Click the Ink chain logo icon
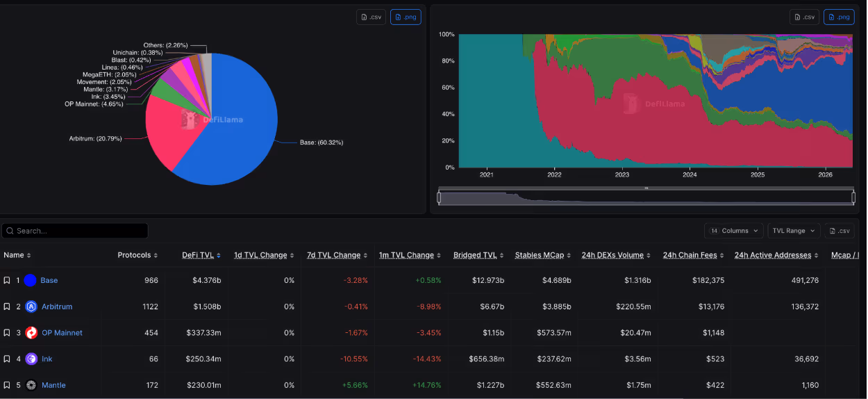Viewport: 868px width, 399px height. point(31,359)
